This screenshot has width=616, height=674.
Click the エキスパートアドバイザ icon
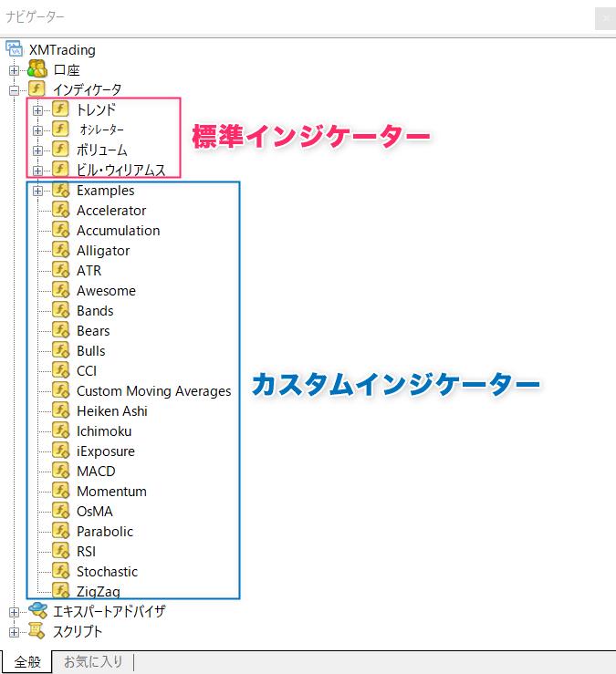(37, 610)
